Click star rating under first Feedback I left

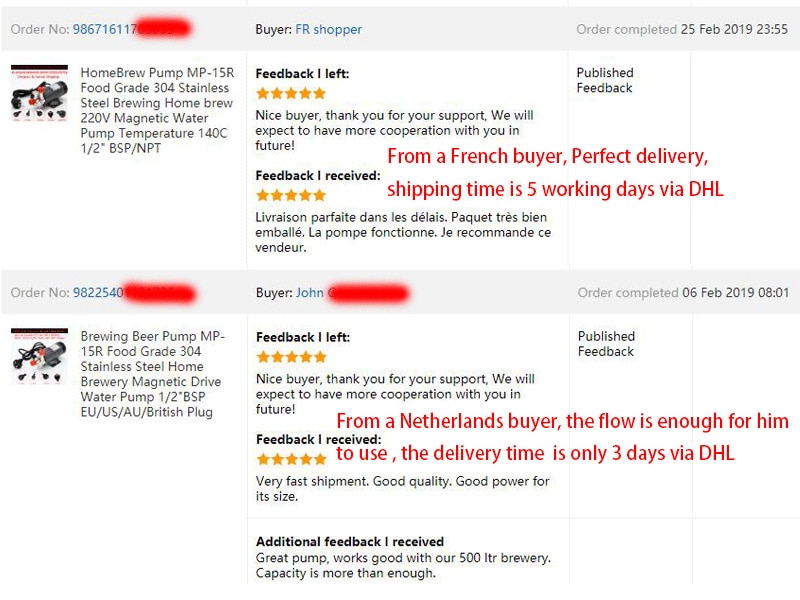pos(291,93)
